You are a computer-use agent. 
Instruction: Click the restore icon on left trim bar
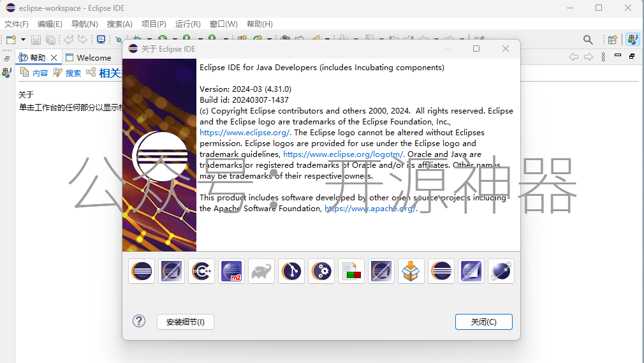point(7,59)
